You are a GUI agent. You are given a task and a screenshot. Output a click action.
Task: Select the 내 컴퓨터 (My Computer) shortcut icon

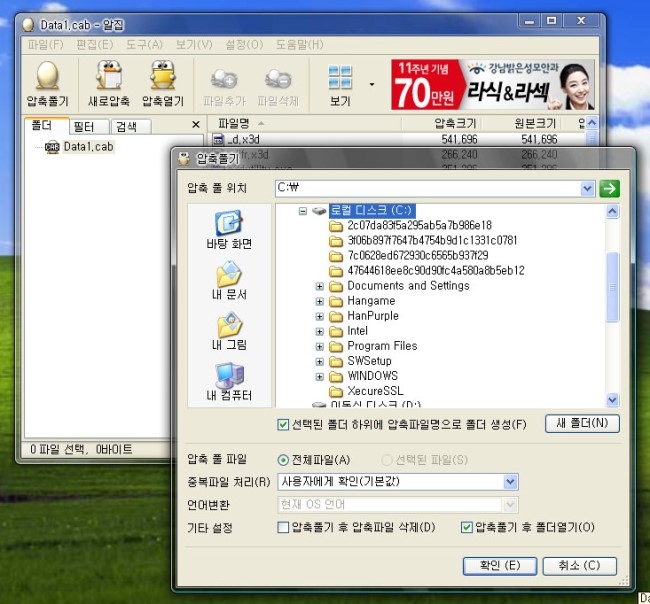(229, 381)
